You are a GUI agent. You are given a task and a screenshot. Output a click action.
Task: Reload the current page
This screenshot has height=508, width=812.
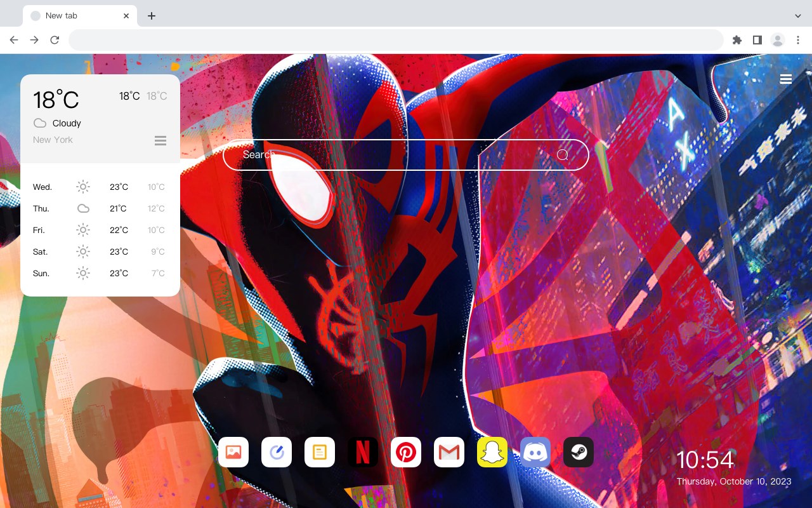[x=55, y=40]
